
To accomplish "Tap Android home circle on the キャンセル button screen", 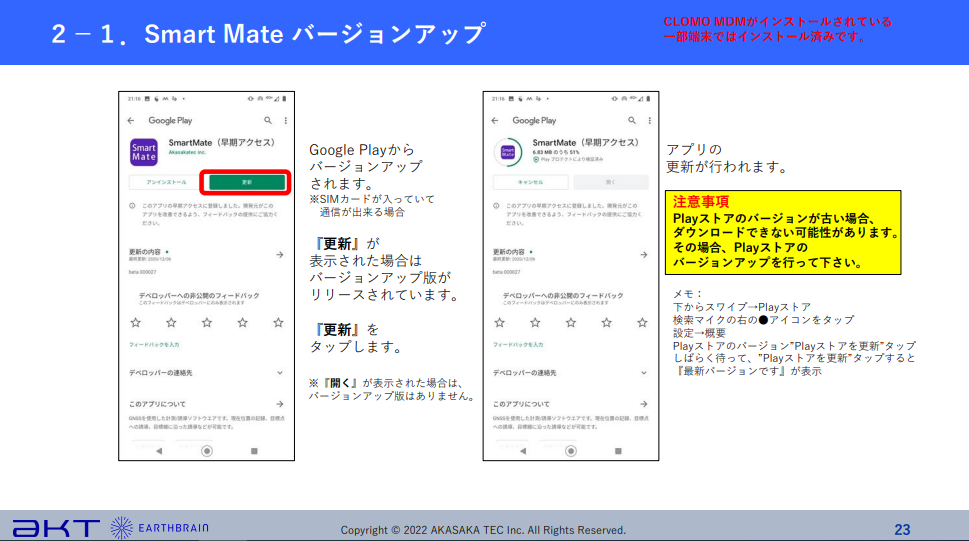I will [x=571, y=451].
